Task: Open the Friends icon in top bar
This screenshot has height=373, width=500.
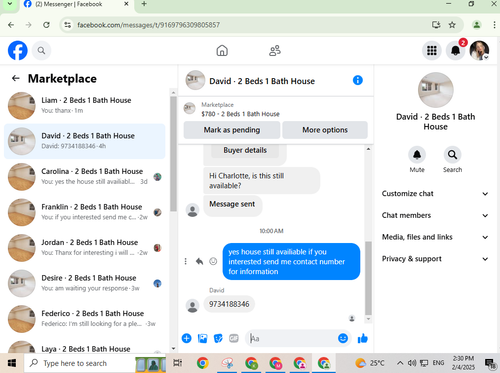Action: (x=275, y=51)
